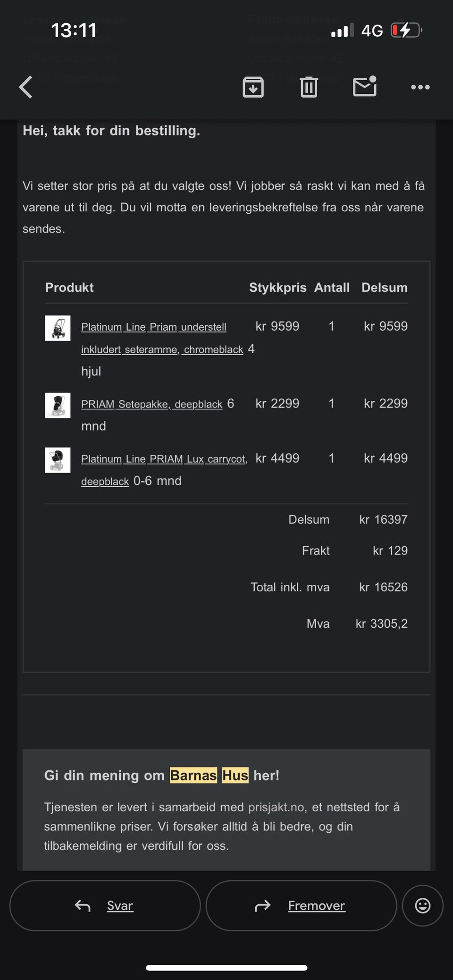Open Platinum Line Priam understell product link
Viewport: 453px width, 980px height.
point(154,327)
